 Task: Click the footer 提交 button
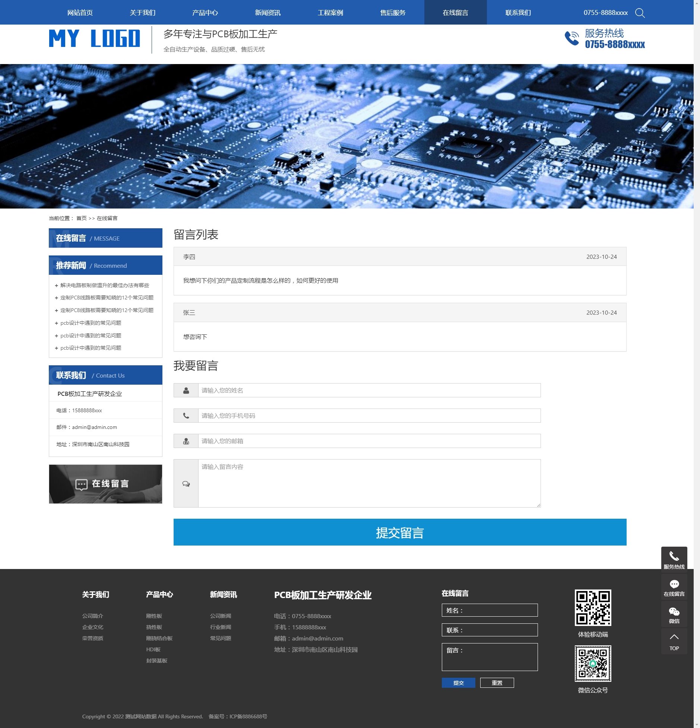pyautogui.click(x=458, y=683)
